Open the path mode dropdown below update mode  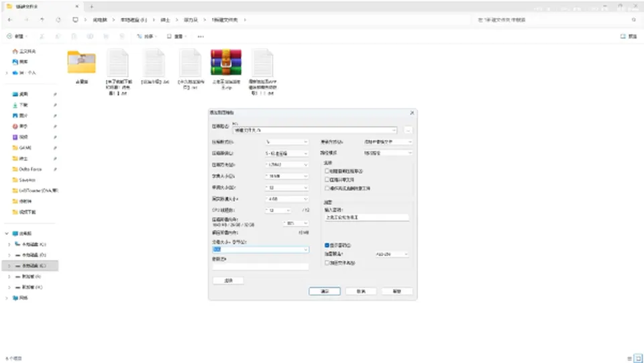pyautogui.click(x=387, y=153)
